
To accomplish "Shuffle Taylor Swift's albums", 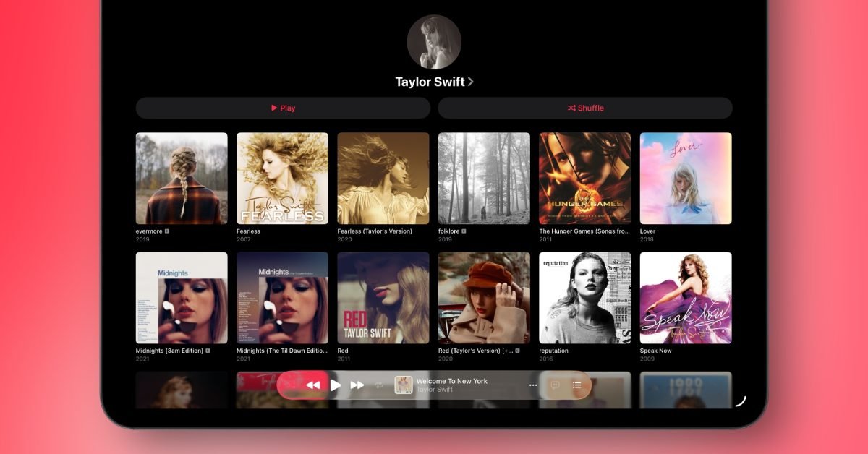I will [x=585, y=108].
